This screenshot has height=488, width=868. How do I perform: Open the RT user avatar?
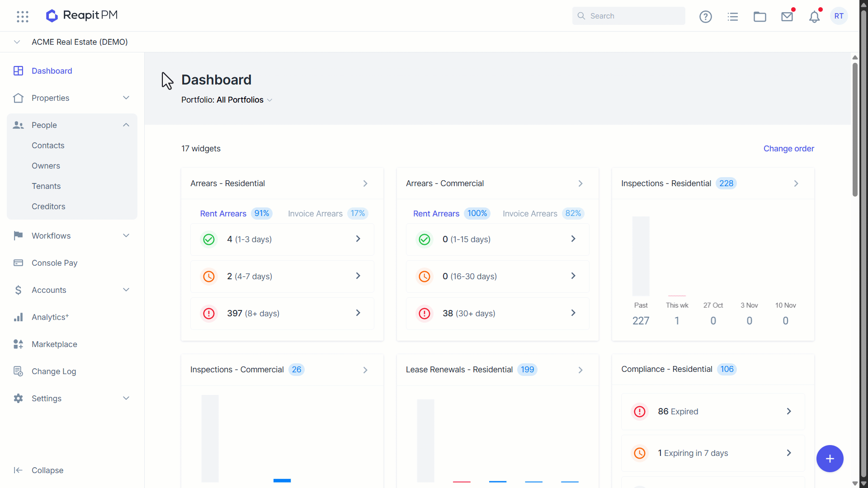pos(839,16)
